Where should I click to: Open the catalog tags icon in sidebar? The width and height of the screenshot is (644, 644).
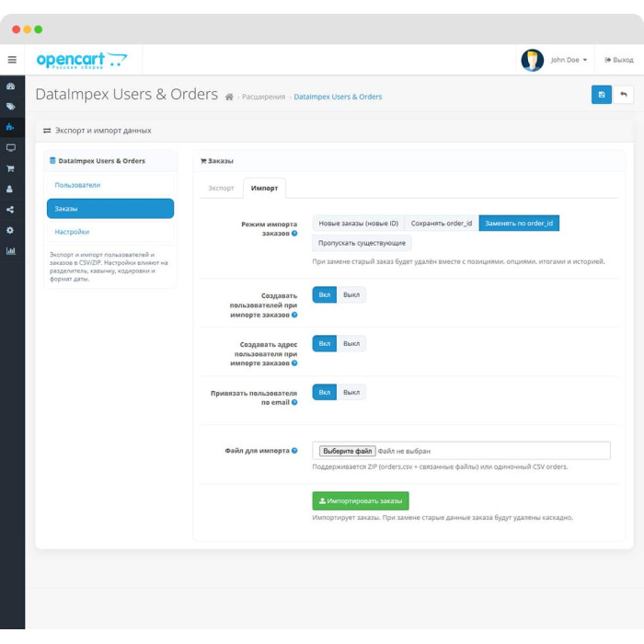pyautogui.click(x=11, y=107)
